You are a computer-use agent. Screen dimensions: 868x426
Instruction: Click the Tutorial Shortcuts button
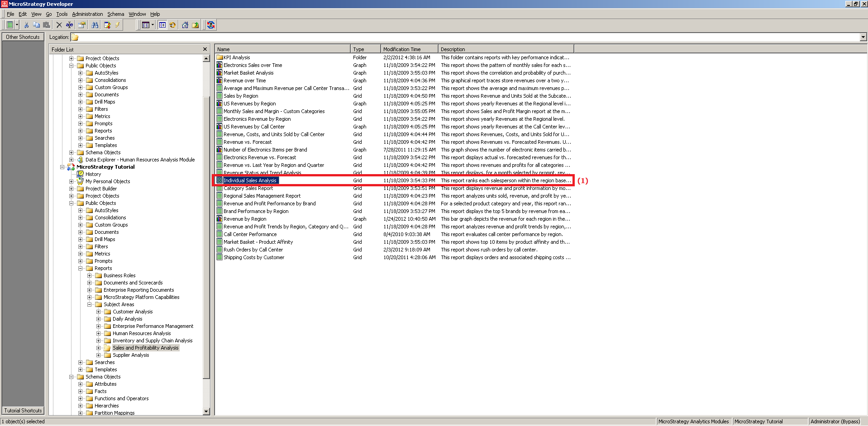pyautogui.click(x=23, y=411)
